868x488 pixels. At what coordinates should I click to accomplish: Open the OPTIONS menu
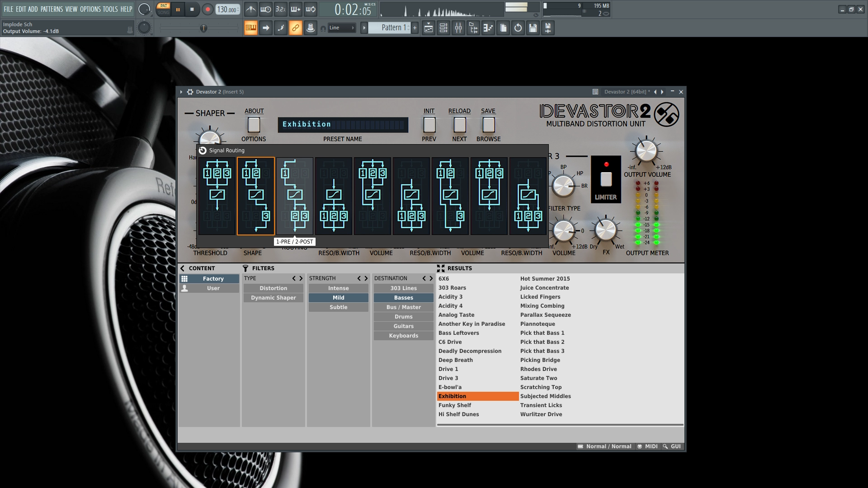tap(90, 9)
